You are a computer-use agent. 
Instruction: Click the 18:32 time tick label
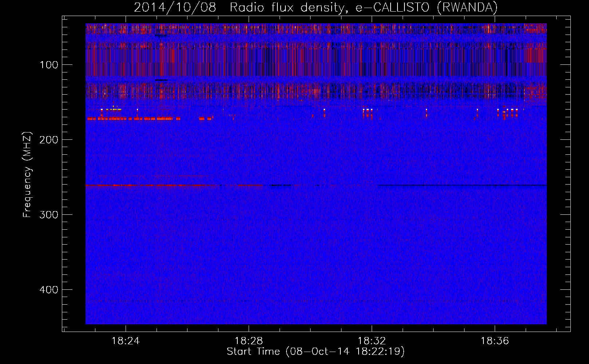[372, 341]
